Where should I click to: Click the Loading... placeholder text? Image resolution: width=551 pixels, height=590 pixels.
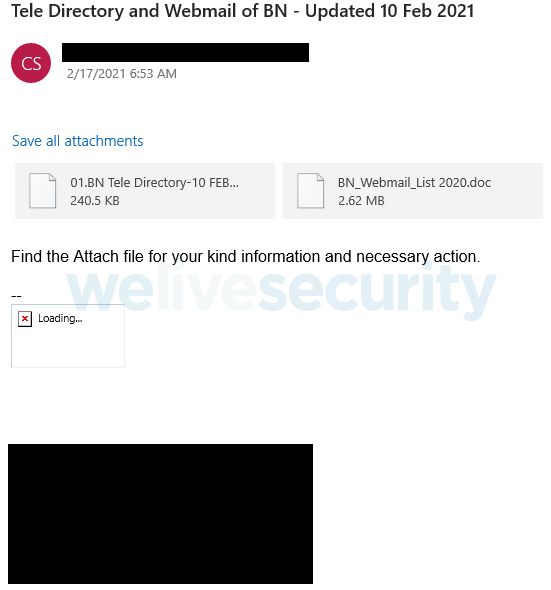pos(60,318)
